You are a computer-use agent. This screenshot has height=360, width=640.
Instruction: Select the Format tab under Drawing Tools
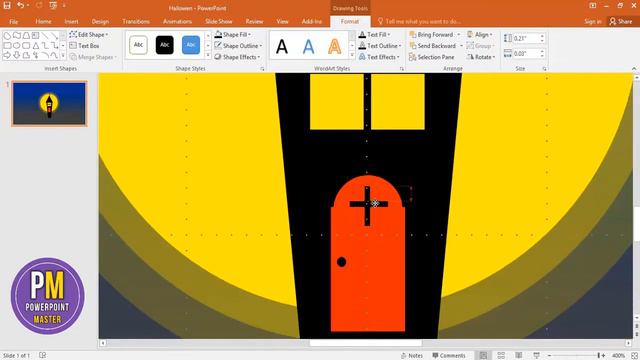350,21
